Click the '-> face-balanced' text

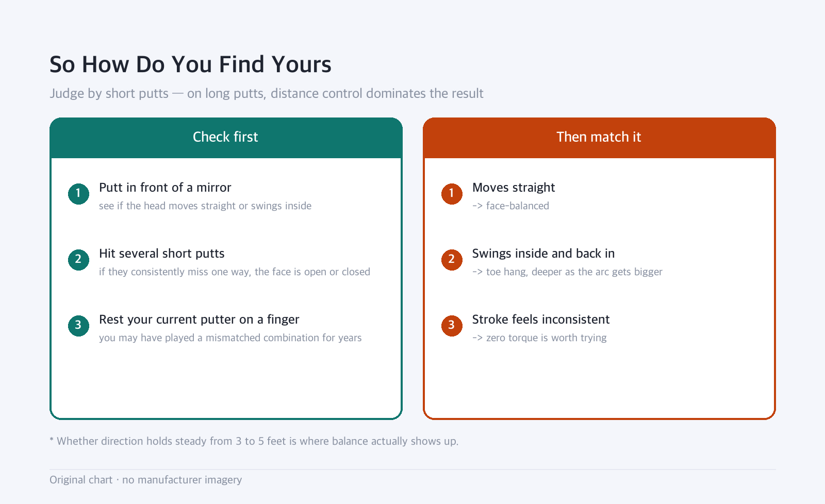tap(510, 206)
